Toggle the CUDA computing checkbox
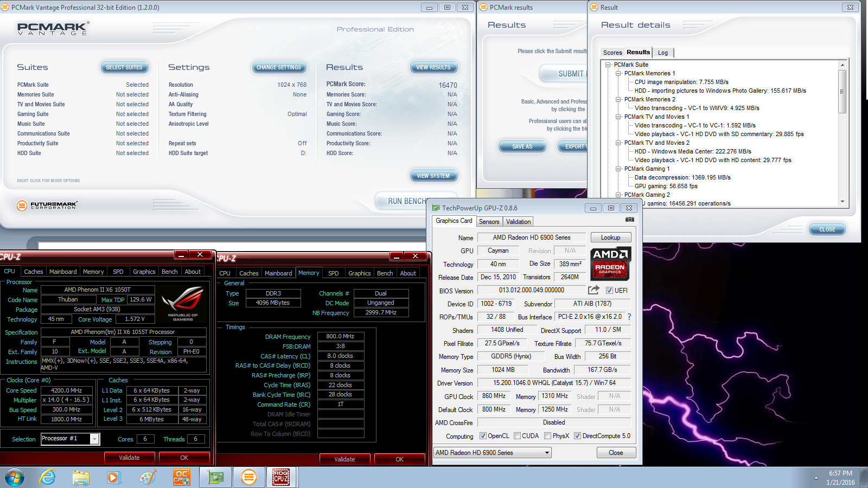Screen dimensions: 868x488 (x=517, y=436)
